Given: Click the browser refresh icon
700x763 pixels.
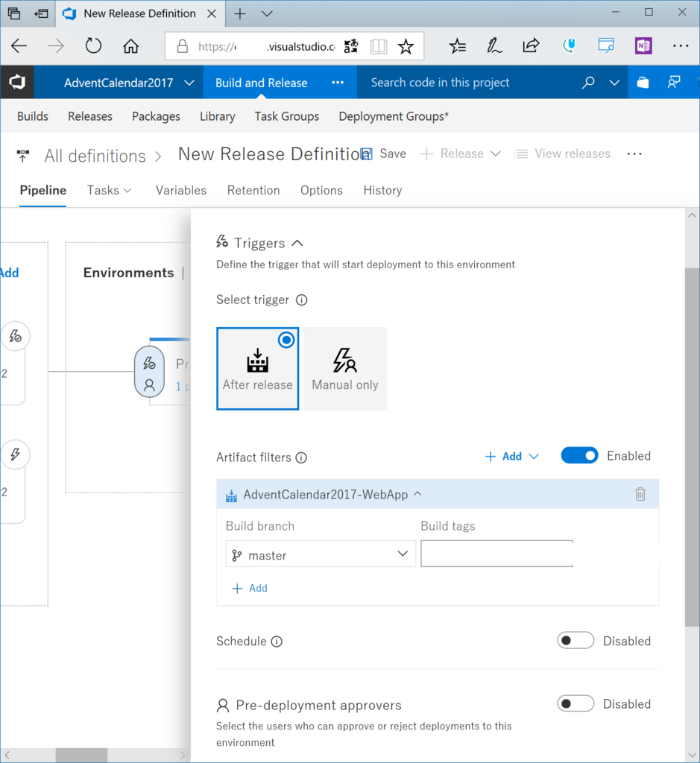Looking at the screenshot, I should tap(93, 46).
